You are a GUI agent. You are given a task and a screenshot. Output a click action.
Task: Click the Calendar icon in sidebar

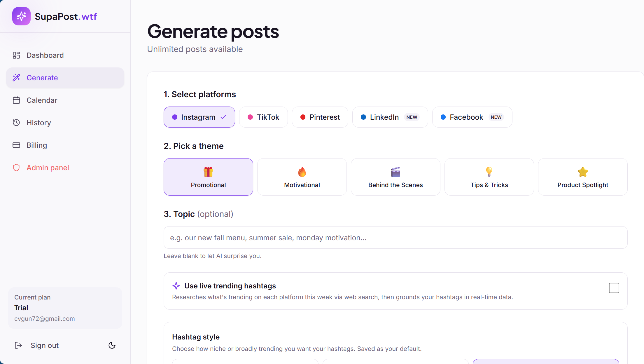click(x=16, y=100)
